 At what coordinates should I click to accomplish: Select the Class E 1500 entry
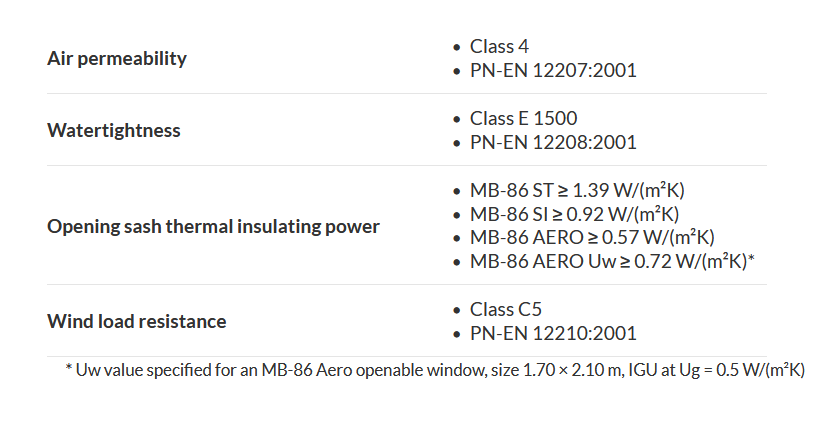[x=523, y=118]
